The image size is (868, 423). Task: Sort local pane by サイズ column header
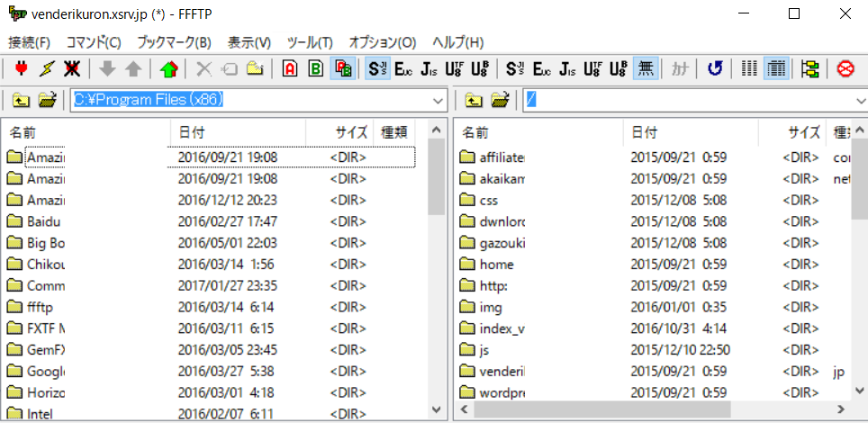point(339,131)
